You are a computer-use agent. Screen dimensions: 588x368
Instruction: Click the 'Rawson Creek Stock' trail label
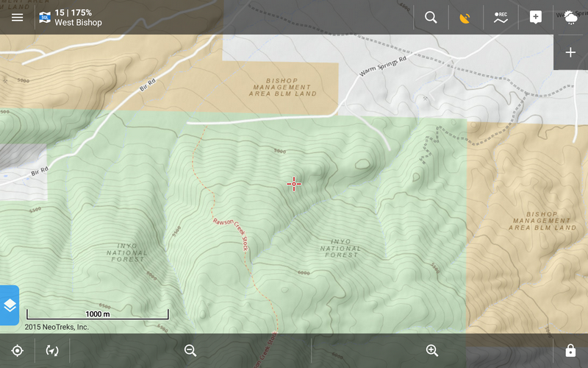point(231,234)
